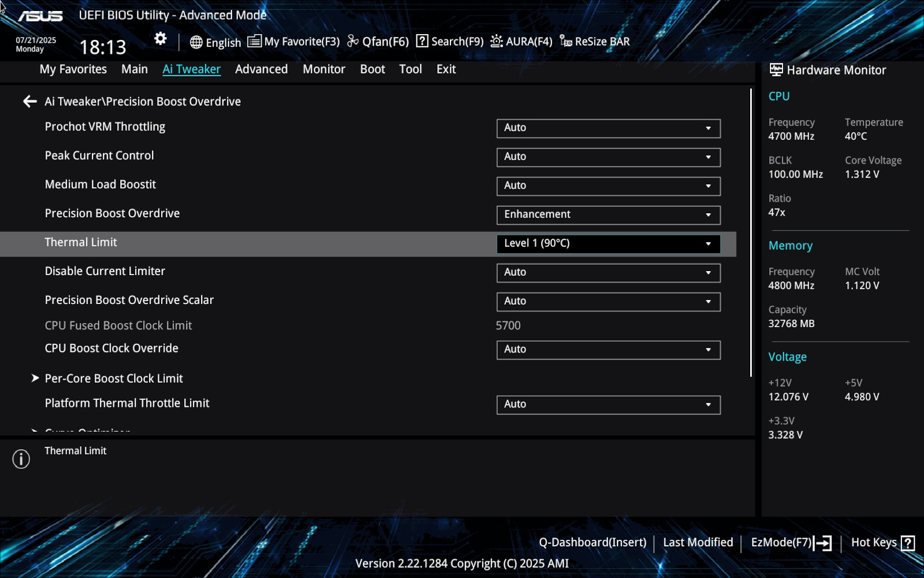924x578 pixels.
Task: Select CPU Boost Clock Override label
Action: click(x=111, y=349)
